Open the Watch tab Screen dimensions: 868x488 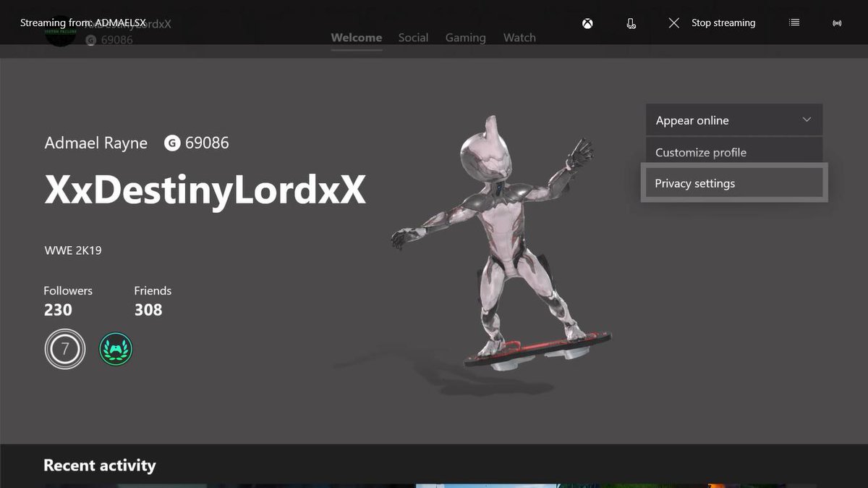tap(519, 38)
